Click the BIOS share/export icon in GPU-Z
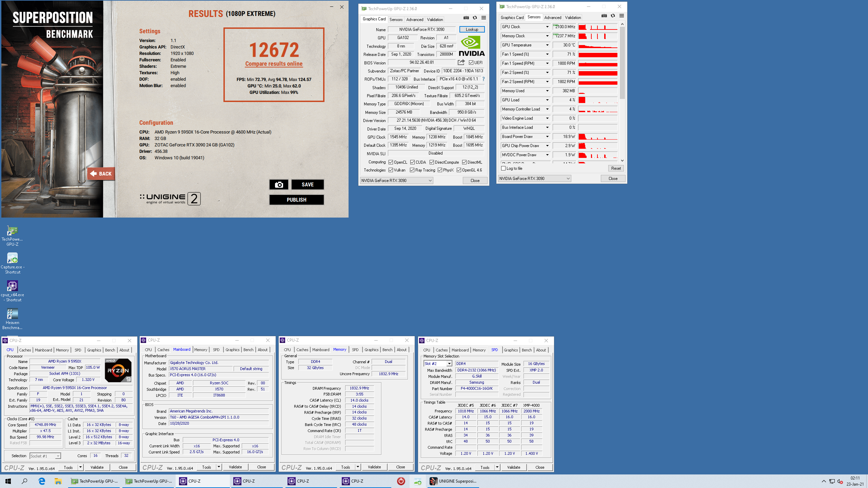The width and height of the screenshot is (868, 488). tap(461, 62)
